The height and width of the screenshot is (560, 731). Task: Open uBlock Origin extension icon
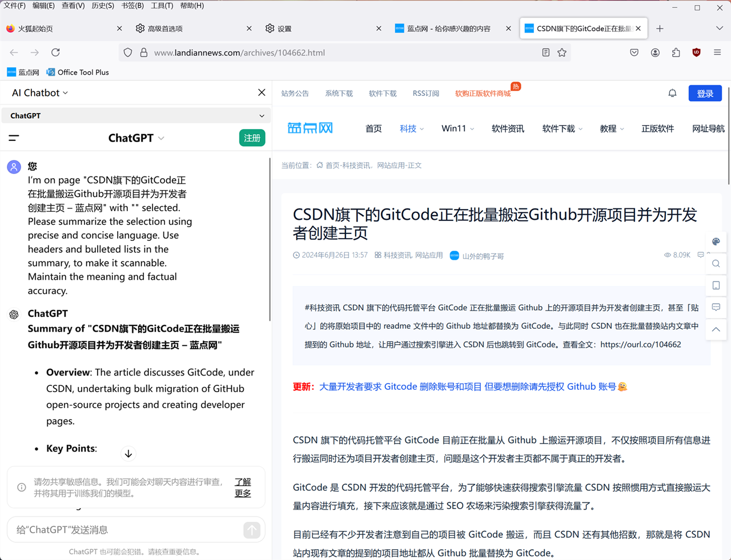697,53
